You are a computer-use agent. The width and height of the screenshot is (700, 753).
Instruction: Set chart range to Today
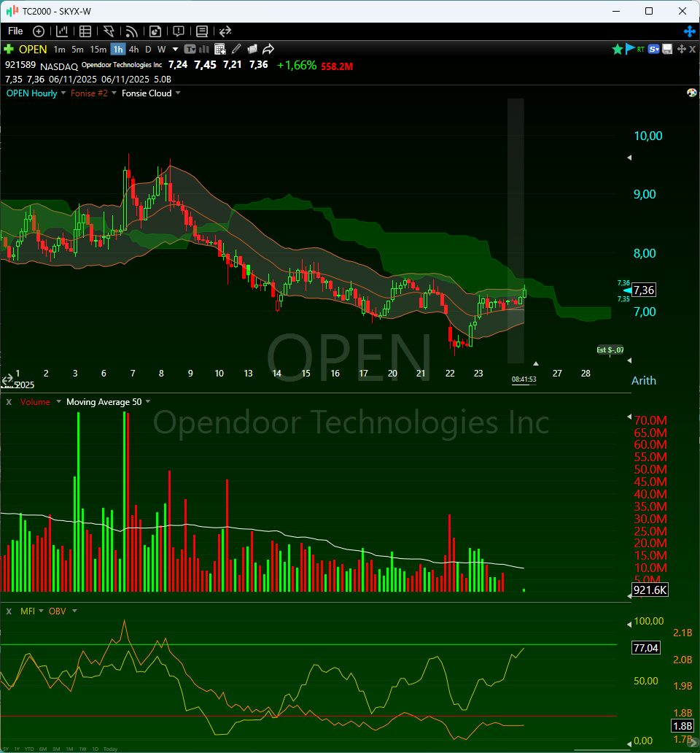(110, 749)
